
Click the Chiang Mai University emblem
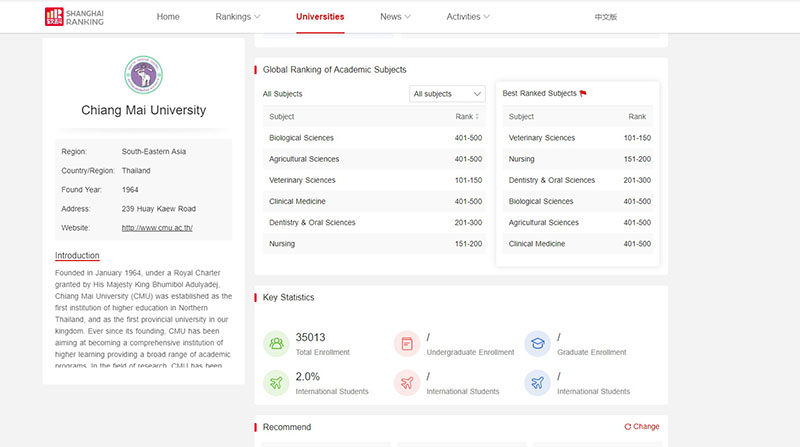[143, 75]
